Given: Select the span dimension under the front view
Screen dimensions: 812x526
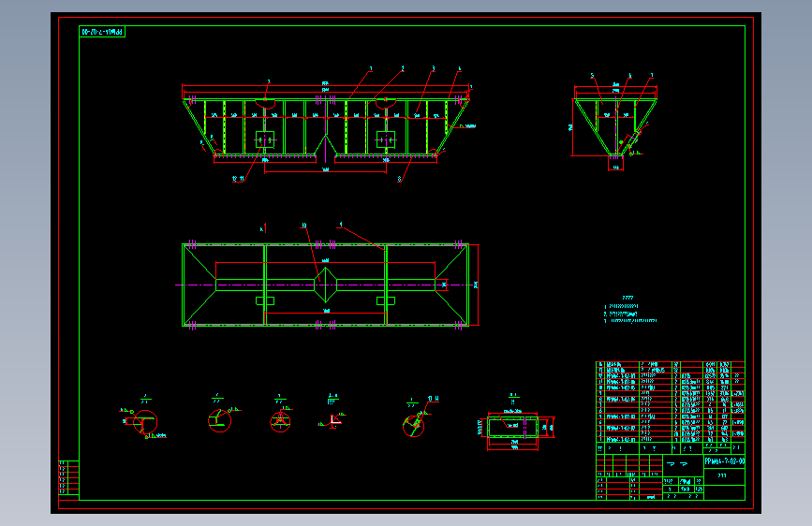Looking at the screenshot, I should [326, 170].
